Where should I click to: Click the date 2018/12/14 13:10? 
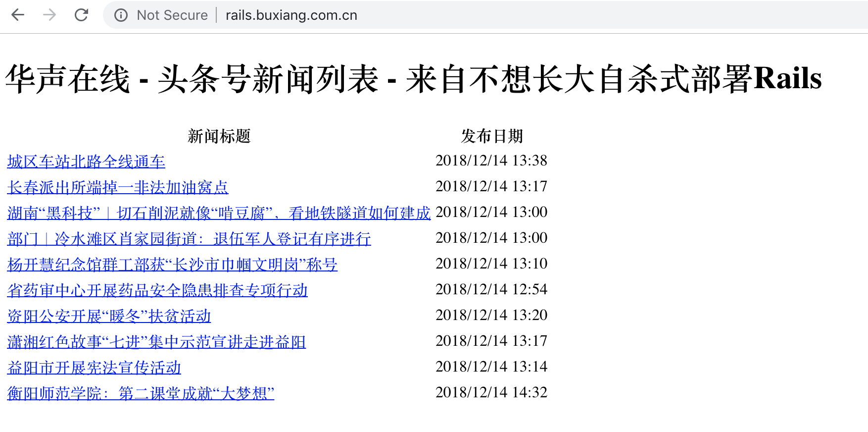click(491, 264)
